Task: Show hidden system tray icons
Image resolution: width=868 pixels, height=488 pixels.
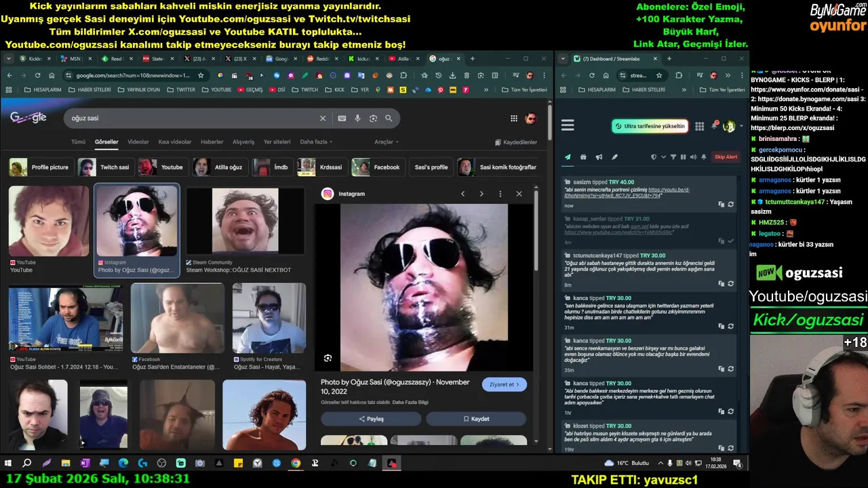Action: tap(661, 463)
